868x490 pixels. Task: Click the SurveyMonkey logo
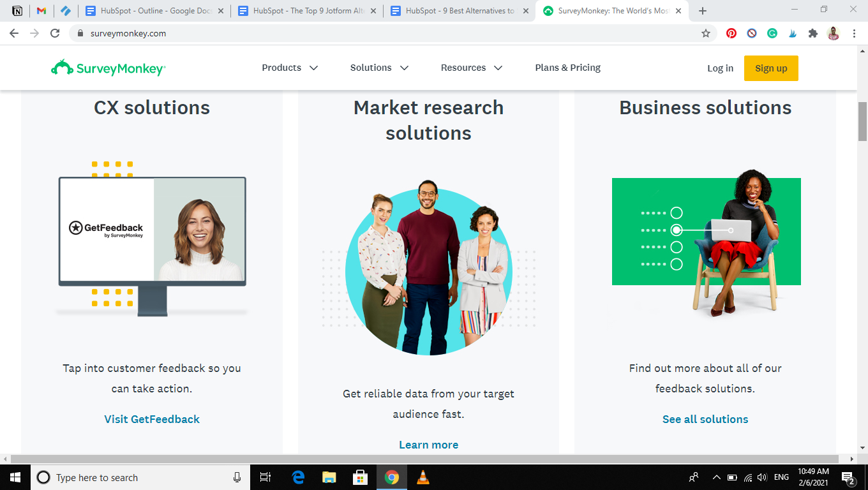(x=108, y=68)
